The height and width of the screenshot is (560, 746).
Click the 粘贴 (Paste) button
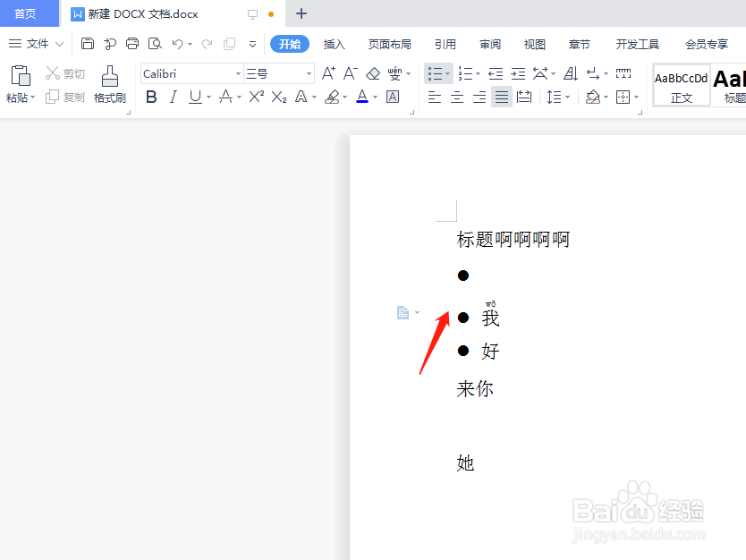coord(19,85)
